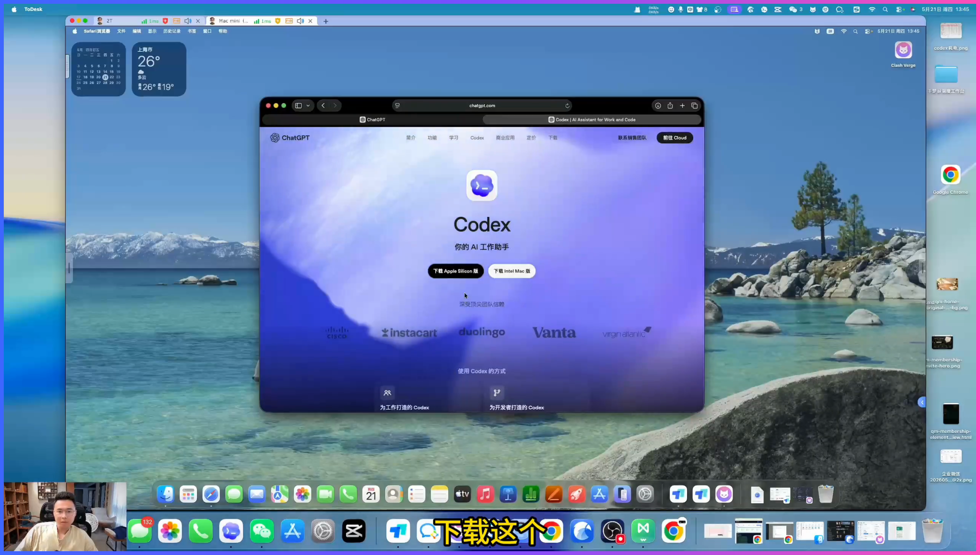Toggle sound on the Mac mini session tab
This screenshot has height=555, width=980.
pyautogui.click(x=301, y=21)
